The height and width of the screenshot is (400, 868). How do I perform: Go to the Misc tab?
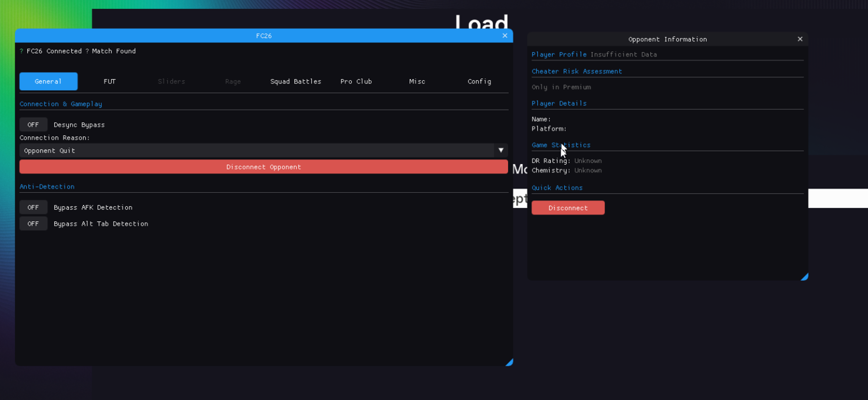(417, 81)
